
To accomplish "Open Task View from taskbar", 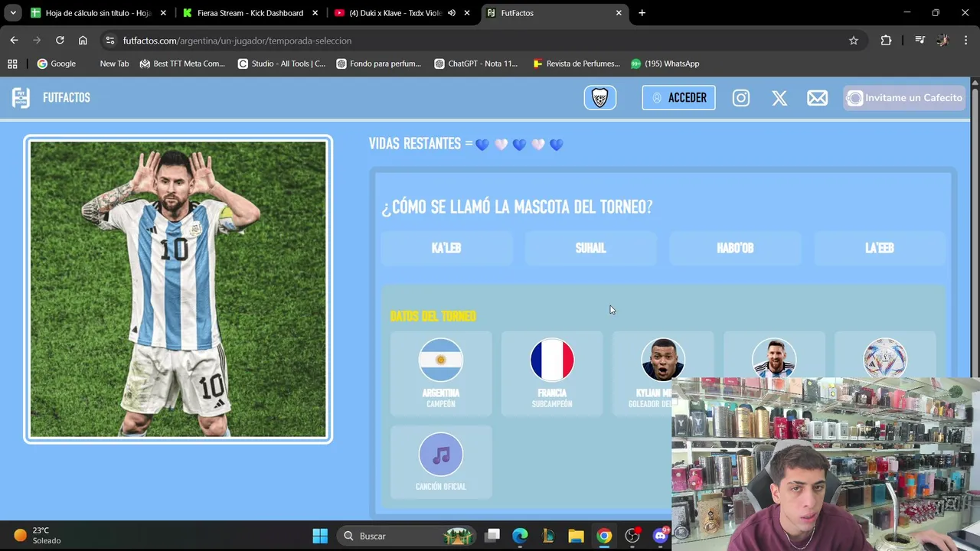I will 492,536.
